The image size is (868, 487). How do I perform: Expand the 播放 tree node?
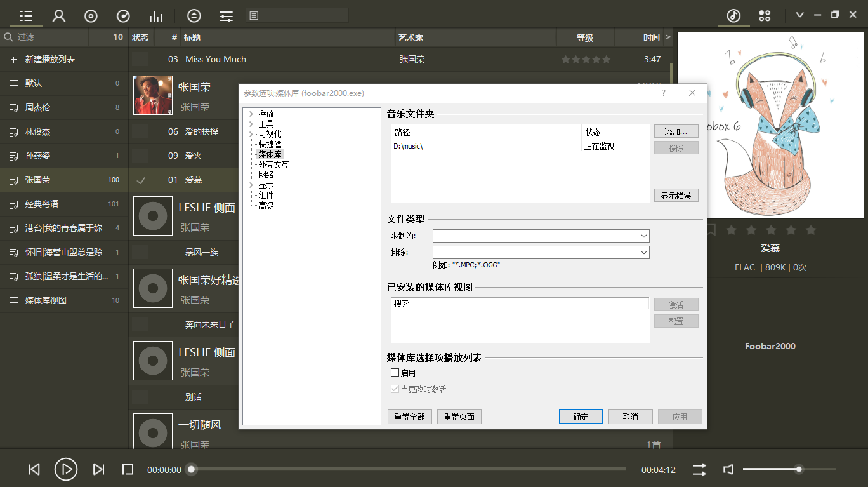click(x=251, y=114)
